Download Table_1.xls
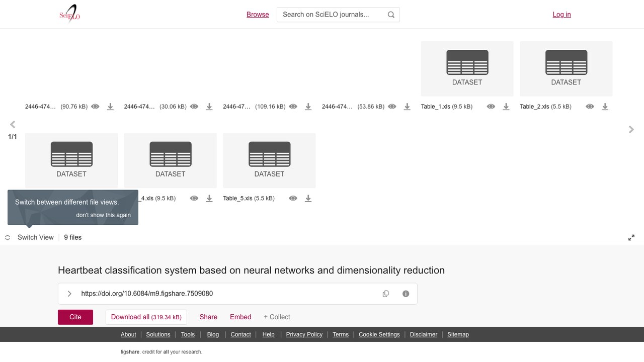The image size is (644, 362). tap(506, 107)
